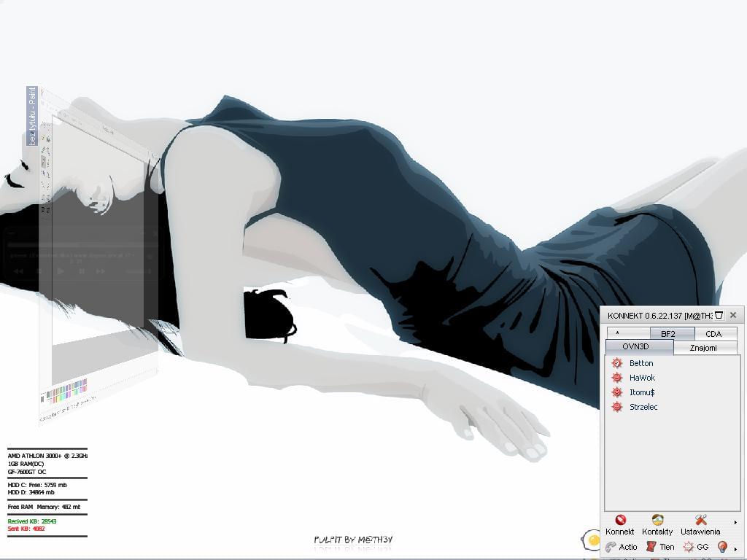747x560 pixels.
Task: Select the OVN3D tab
Action: pyautogui.click(x=639, y=346)
